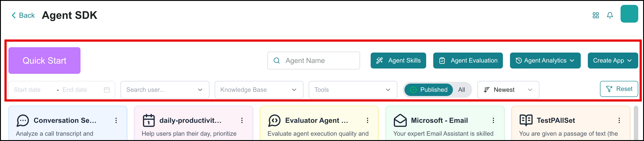This screenshot has height=141, width=644.
Task: Switch filter to All agents
Action: point(462,90)
